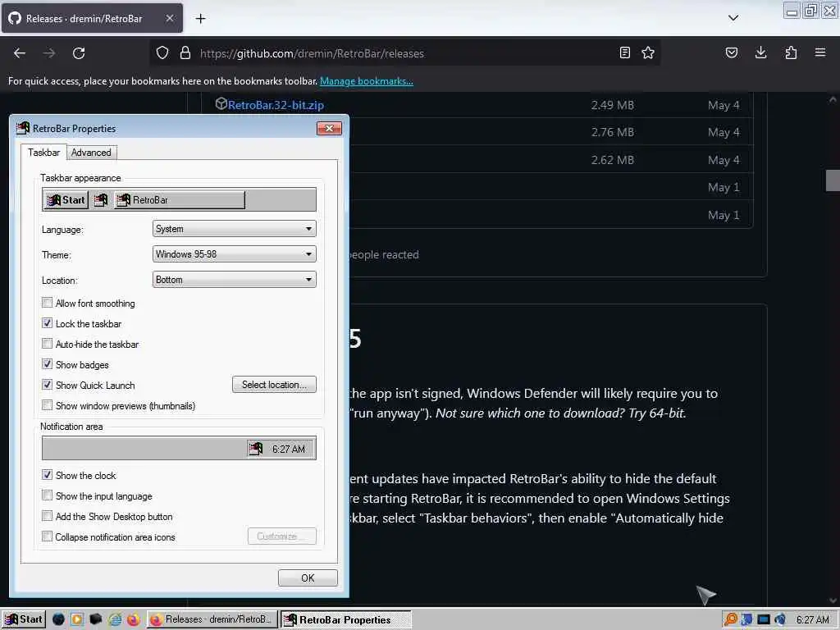Open the Pocket save icon in the toolbar
Screen dimensions: 840x630
click(x=732, y=53)
